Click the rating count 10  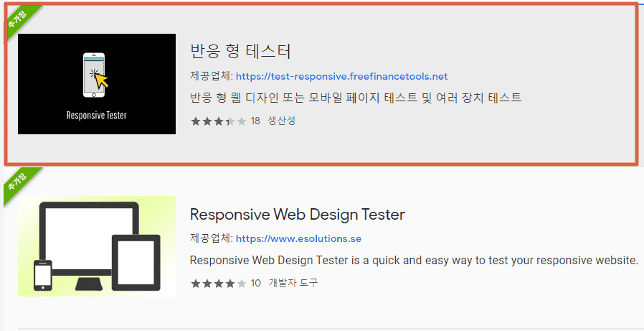[255, 283]
